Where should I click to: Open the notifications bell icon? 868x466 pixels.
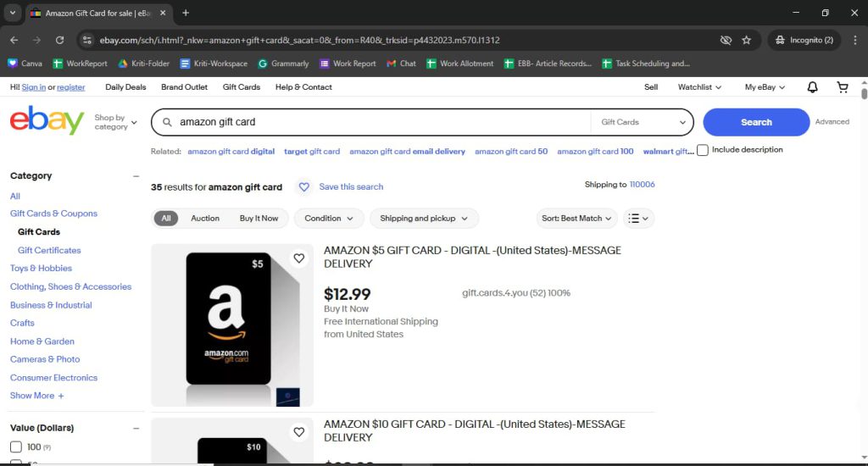pos(812,87)
